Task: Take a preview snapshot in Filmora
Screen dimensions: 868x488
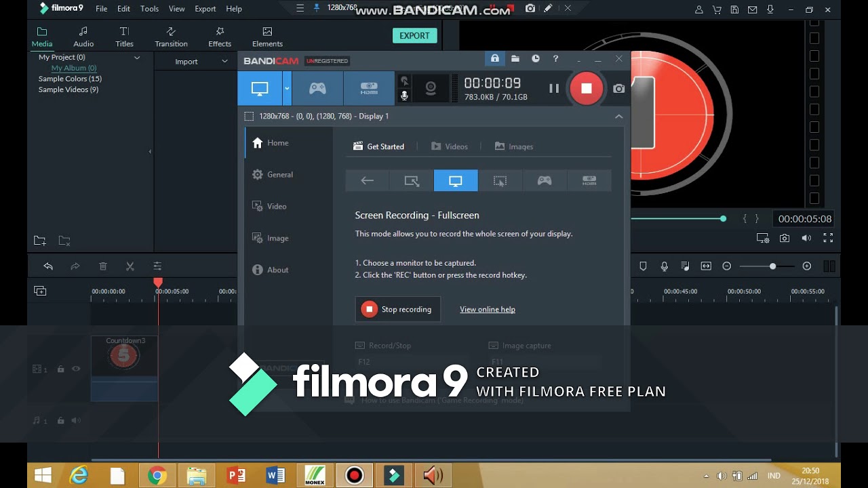Action: click(x=785, y=238)
